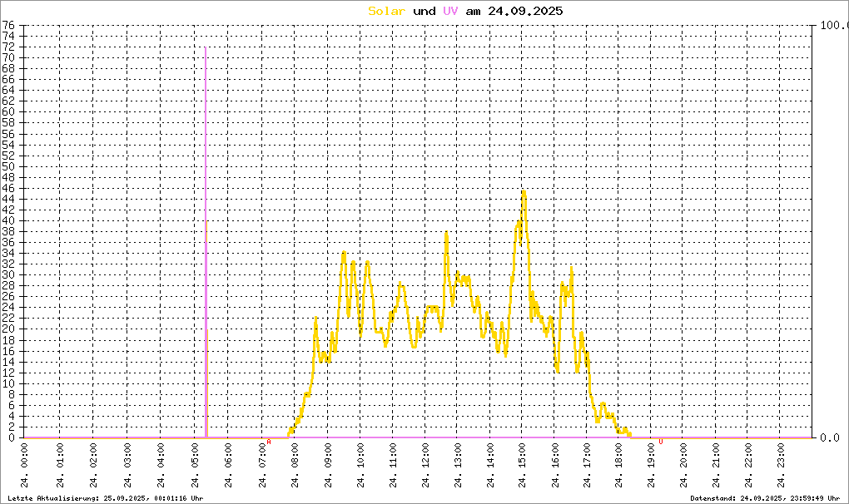Select the "66" left axis value

tap(8, 80)
